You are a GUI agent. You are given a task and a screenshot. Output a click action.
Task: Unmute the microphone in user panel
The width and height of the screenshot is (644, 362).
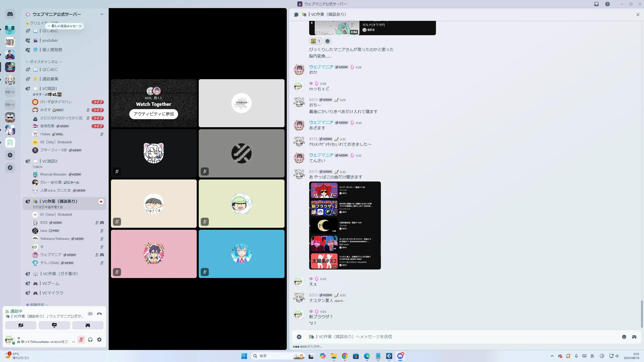[x=81, y=340]
